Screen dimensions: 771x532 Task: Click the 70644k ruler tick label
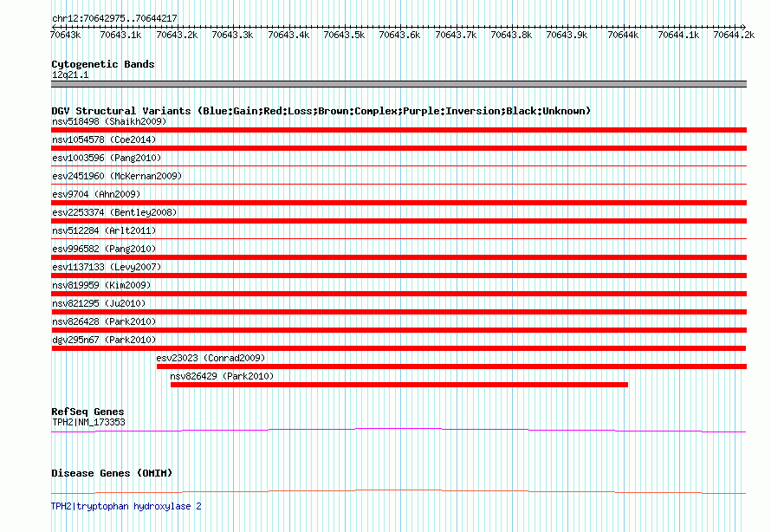coord(623,35)
